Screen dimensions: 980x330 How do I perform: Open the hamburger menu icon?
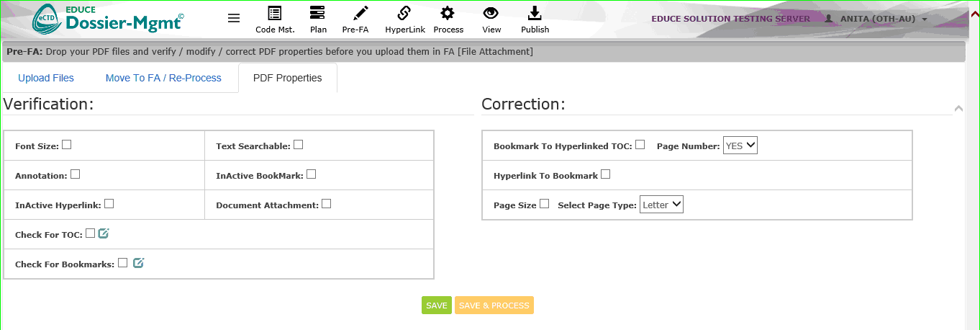pyautogui.click(x=234, y=18)
